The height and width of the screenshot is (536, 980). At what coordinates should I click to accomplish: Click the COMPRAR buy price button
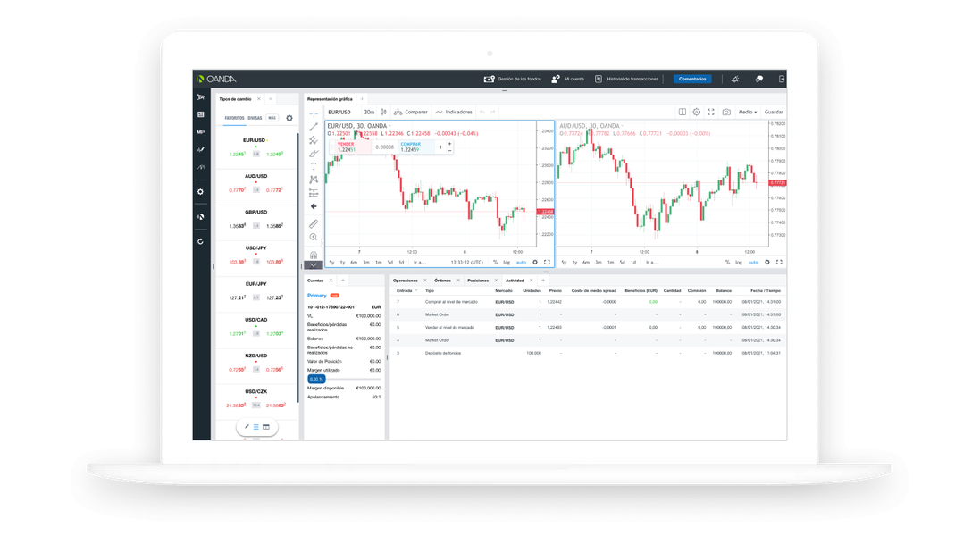(411, 147)
